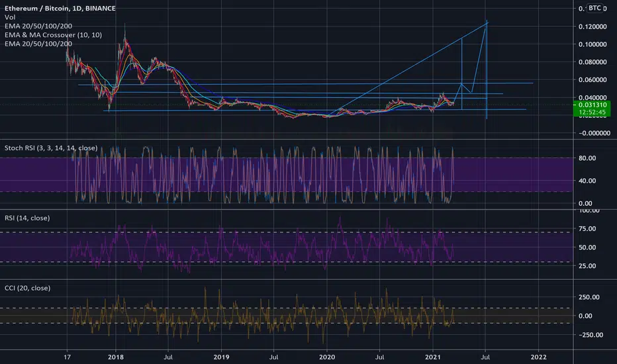Click the Jul label between 2019 and 2020
The image size is (617, 364).
point(273,357)
